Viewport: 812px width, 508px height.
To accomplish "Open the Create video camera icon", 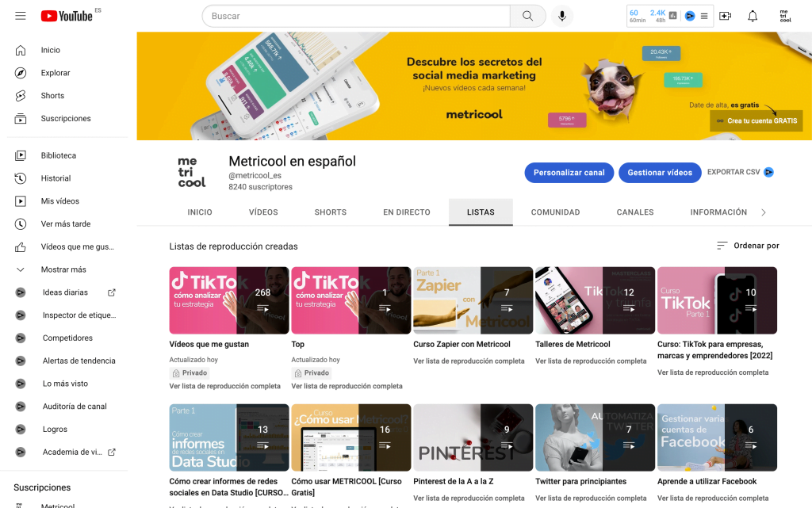I will coord(725,16).
